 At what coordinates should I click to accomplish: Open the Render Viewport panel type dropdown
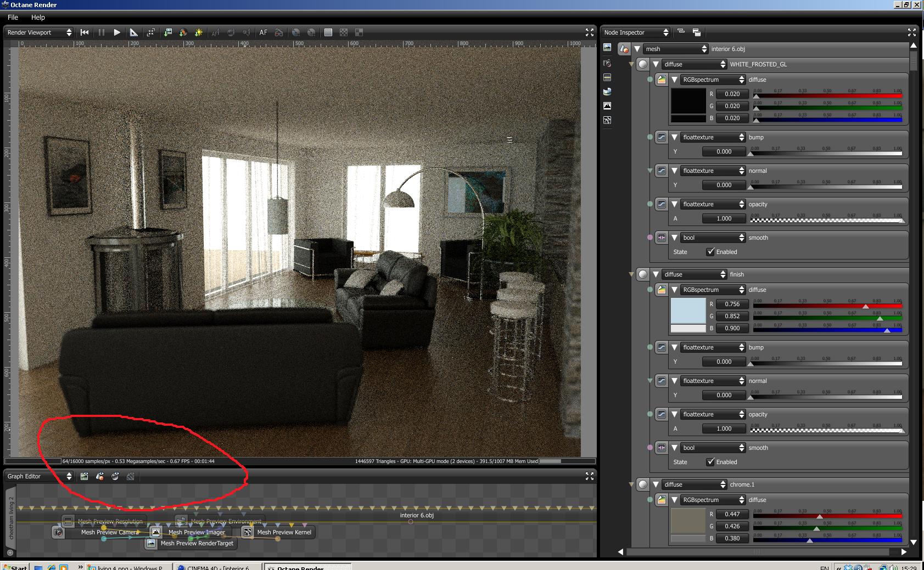(39, 32)
